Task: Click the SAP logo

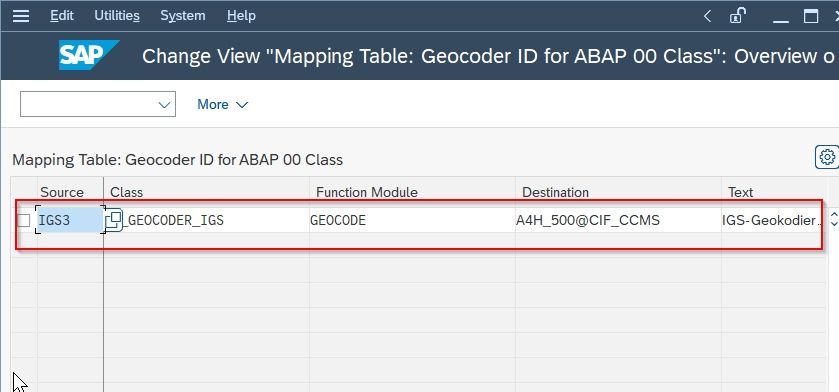Action: pyautogui.click(x=89, y=55)
